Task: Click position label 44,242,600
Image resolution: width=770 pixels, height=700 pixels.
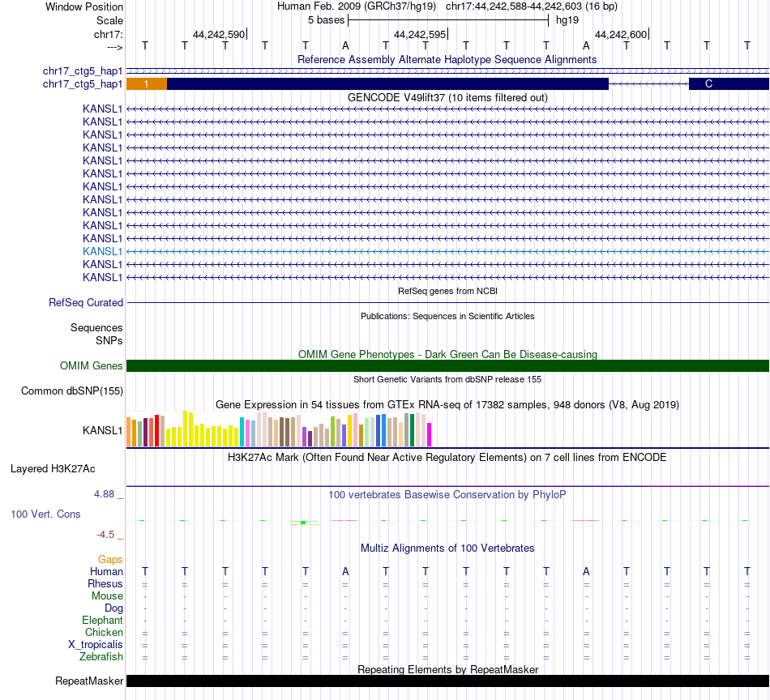Action: 621,34
